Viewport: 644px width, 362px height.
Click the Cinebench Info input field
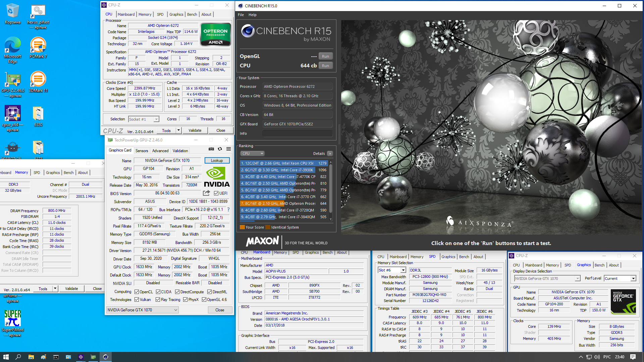[297, 133]
